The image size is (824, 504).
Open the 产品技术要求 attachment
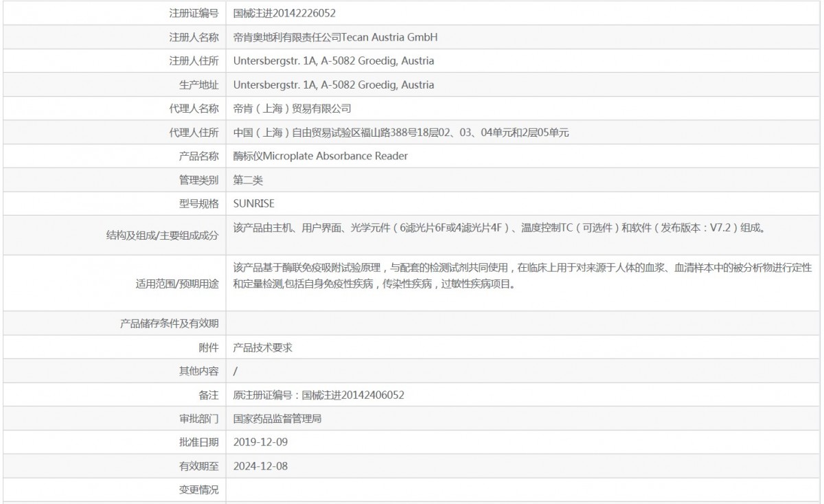[263, 347]
